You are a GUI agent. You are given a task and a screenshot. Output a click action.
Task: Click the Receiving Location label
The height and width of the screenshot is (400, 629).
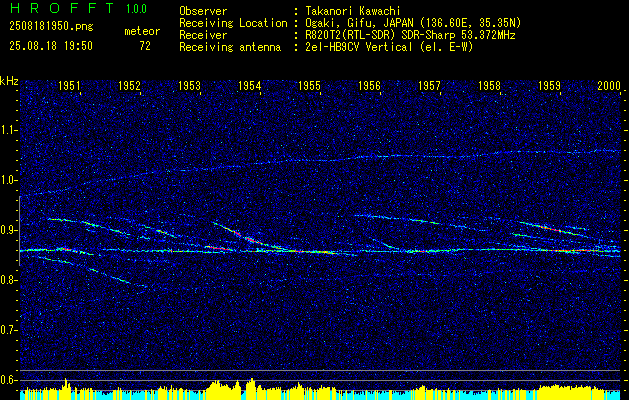coord(233,23)
